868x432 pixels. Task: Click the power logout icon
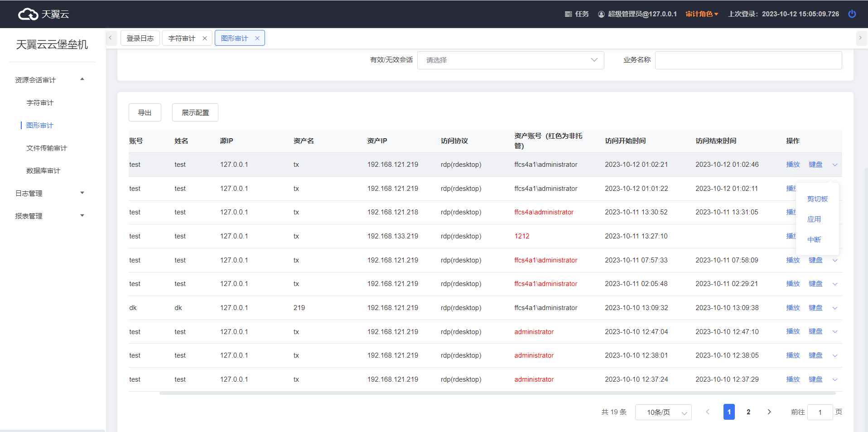[x=852, y=14]
